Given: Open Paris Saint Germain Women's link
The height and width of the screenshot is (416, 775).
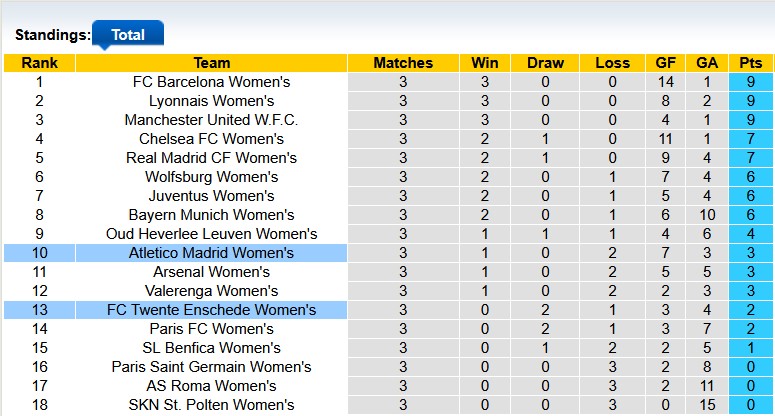Looking at the screenshot, I should coord(211,367).
